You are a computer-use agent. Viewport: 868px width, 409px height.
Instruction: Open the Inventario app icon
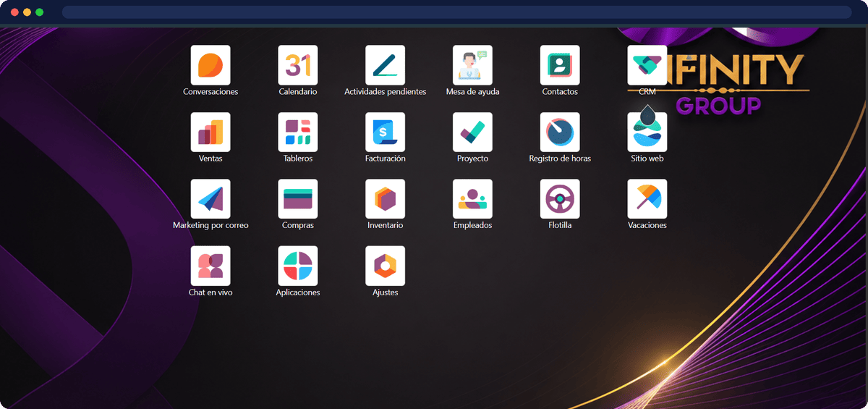coord(386,199)
